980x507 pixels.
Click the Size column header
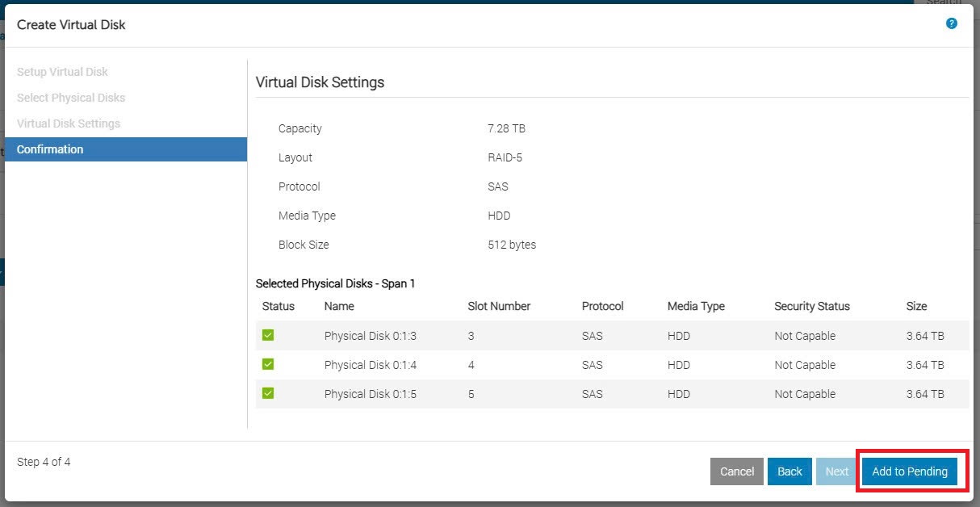(916, 306)
